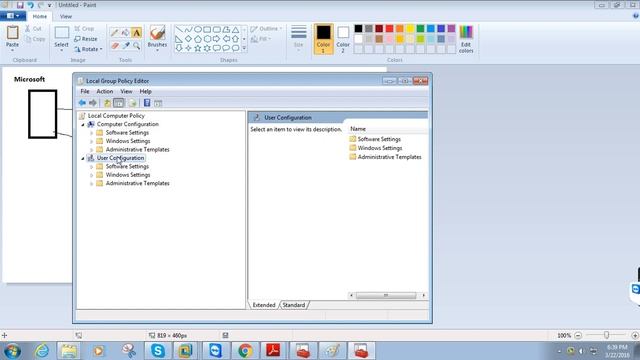This screenshot has height=360, width=640.
Task: Open the Help menu in Group Policy Editor
Action: click(145, 91)
